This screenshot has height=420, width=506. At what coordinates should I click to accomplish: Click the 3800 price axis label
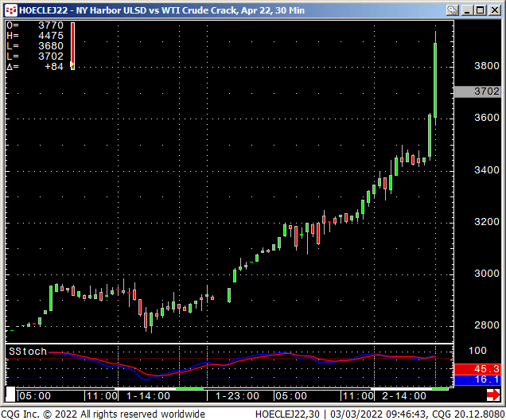487,66
